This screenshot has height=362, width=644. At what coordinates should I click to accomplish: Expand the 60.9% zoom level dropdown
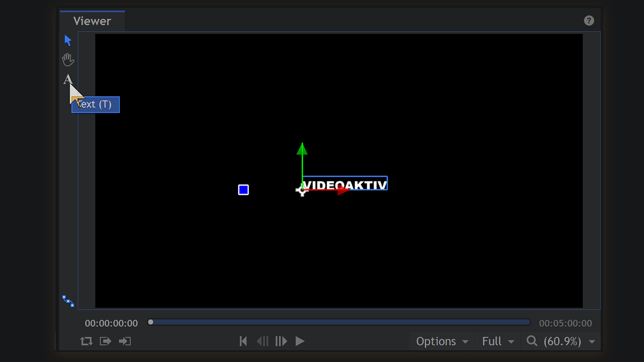[592, 342]
